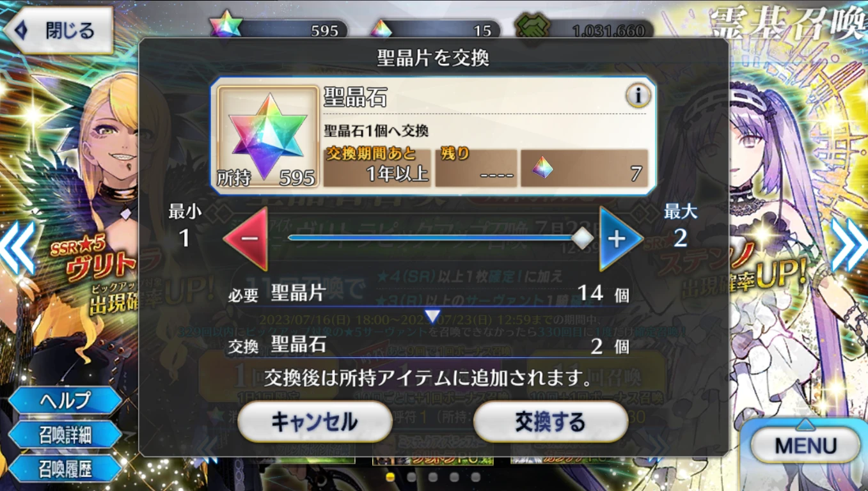868x491 pixels.
Task: Click the diamond slider handle
Action: coord(582,238)
